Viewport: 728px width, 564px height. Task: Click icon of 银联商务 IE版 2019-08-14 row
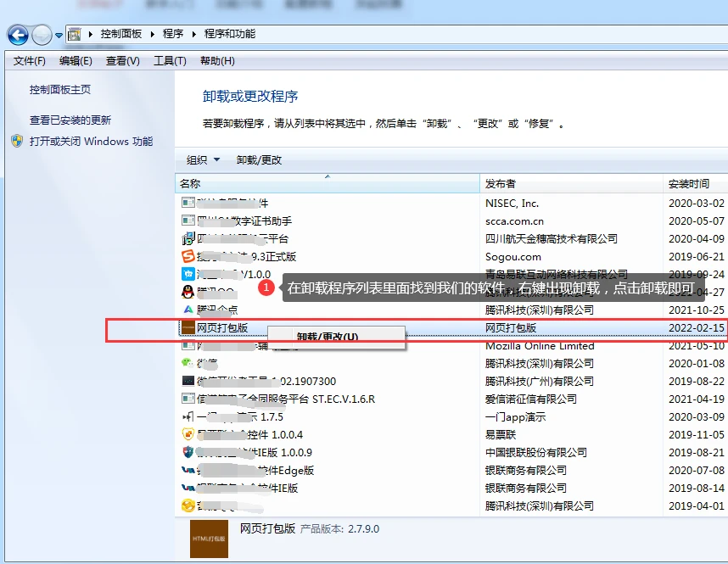[x=188, y=488]
